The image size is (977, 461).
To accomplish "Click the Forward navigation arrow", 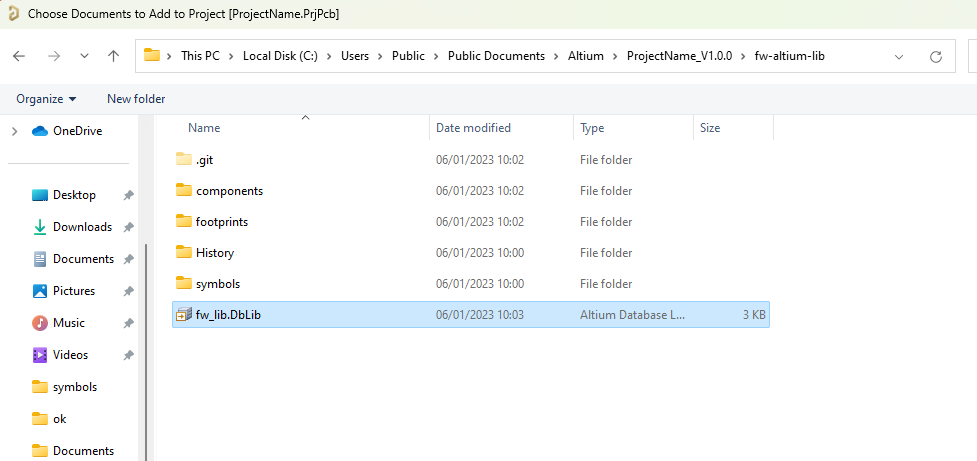I will (54, 56).
